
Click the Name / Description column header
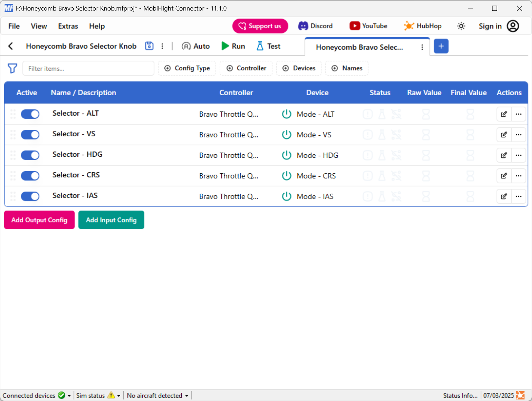pyautogui.click(x=83, y=92)
